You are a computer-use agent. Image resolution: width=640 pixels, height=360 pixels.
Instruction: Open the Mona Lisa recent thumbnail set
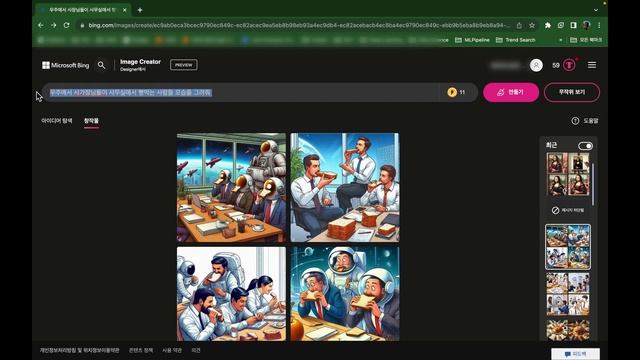coord(568,174)
